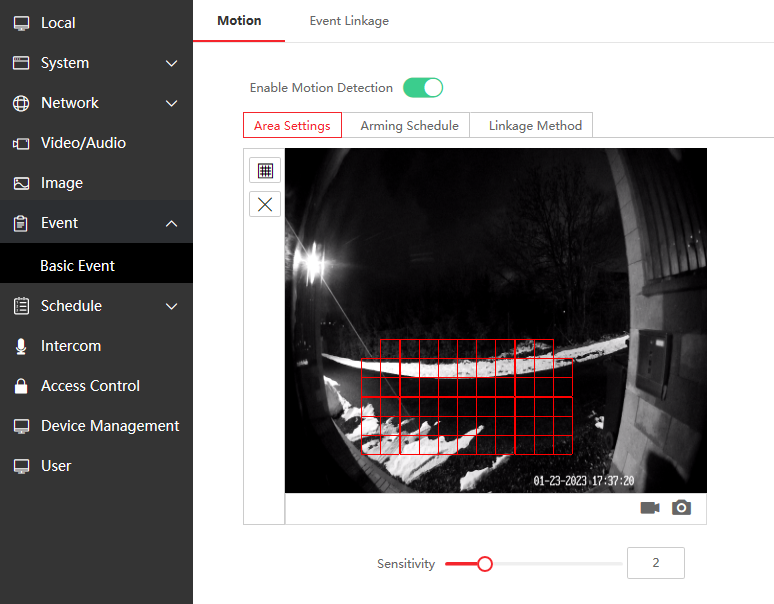Click the Image picture icon in sidebar
The image size is (774, 604).
[21, 183]
